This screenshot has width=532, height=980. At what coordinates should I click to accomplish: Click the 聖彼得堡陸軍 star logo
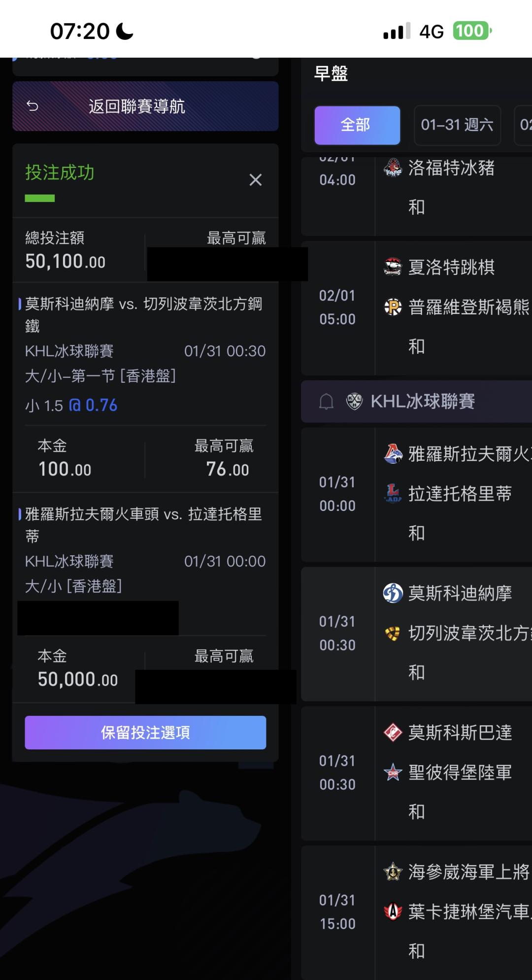point(393,772)
